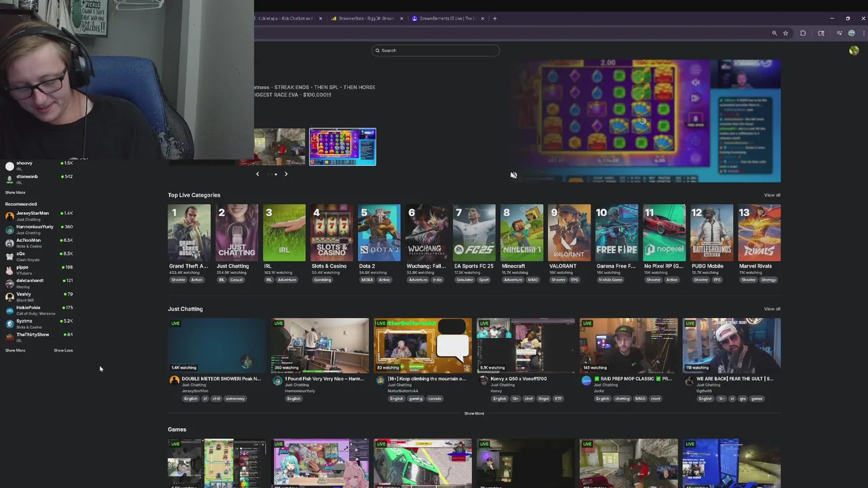Go to next featured stream in carousel

[285, 174]
